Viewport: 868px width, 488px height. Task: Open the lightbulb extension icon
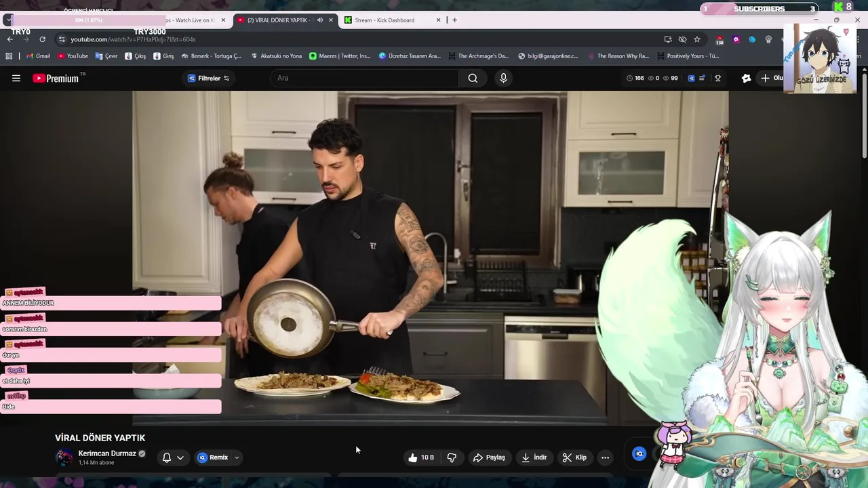pos(768,39)
